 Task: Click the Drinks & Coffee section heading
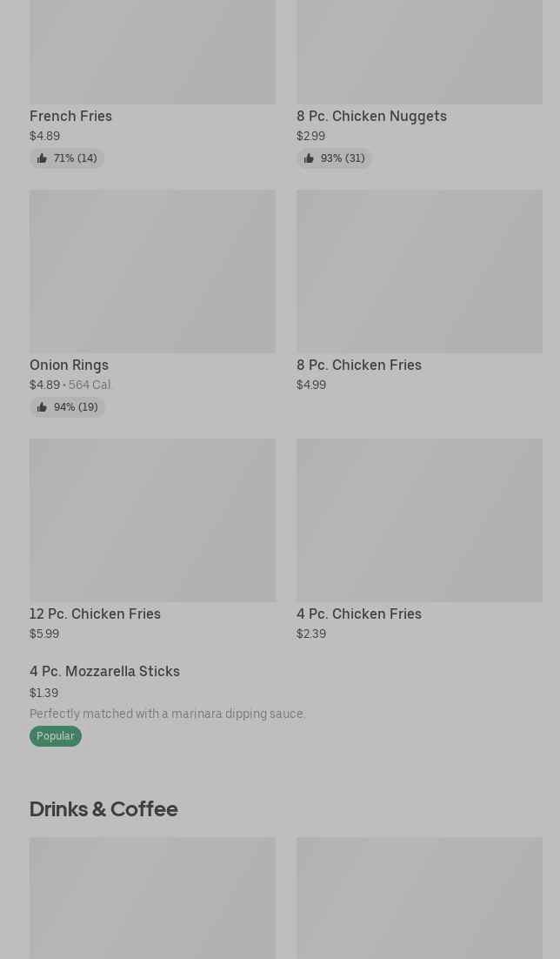pos(103,808)
